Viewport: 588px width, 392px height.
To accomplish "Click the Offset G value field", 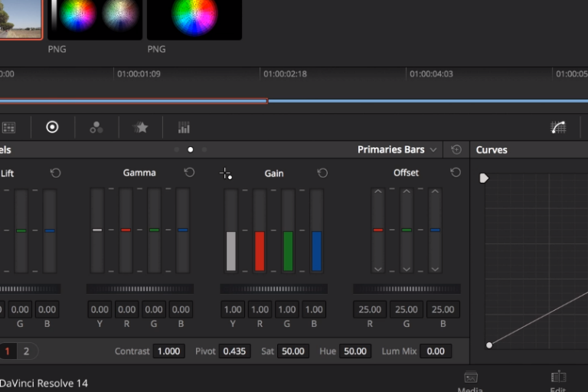I will click(407, 309).
